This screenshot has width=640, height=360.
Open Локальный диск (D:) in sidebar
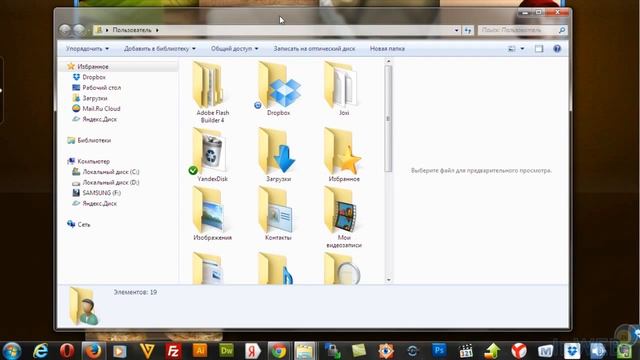[x=111, y=183]
